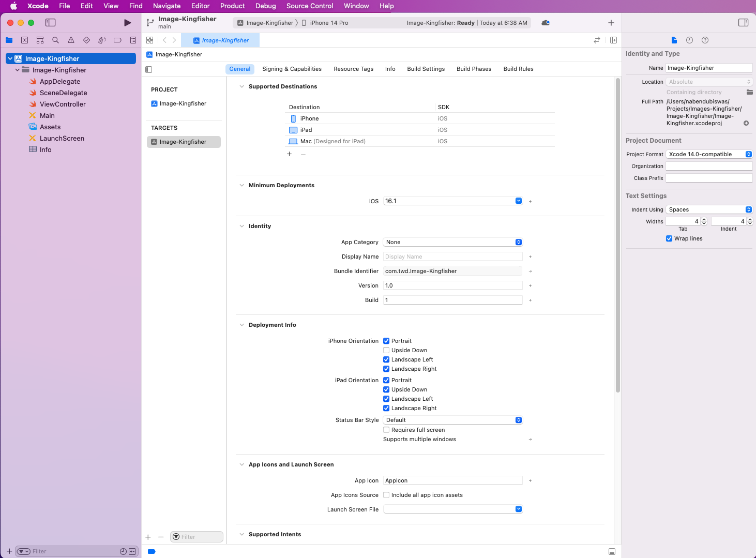The width and height of the screenshot is (756, 558).
Task: Switch to Build Phases tab
Action: click(474, 69)
